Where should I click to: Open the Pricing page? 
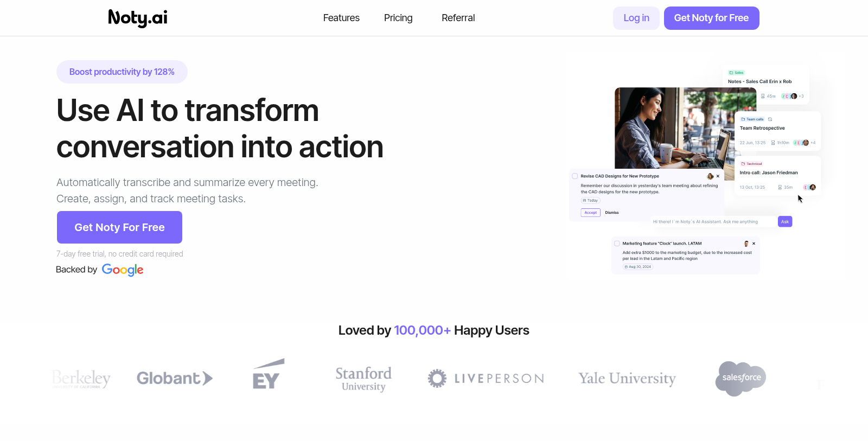(x=398, y=18)
